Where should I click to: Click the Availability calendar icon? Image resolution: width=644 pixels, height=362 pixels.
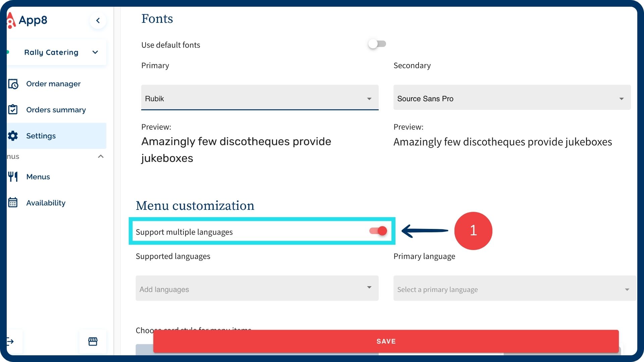tap(13, 202)
